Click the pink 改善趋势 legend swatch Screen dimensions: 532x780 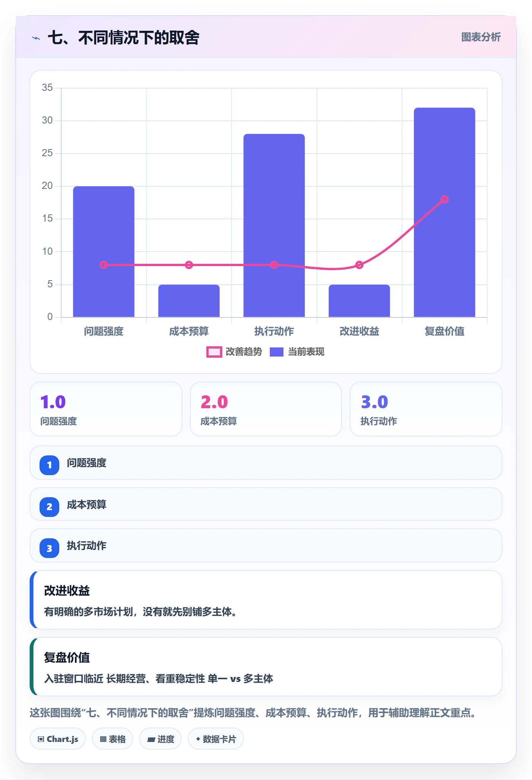click(x=214, y=352)
